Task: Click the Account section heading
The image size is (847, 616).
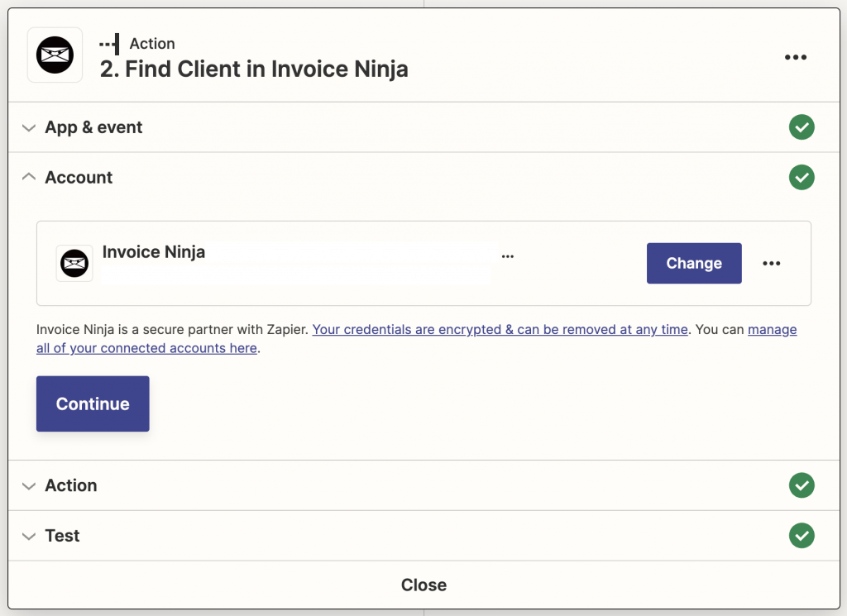Action: click(x=79, y=178)
